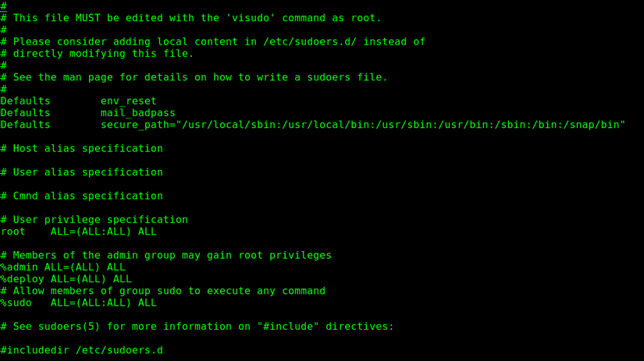This screenshot has width=644, height=361.
Task: Click the 'Allow members of group sudo' comment
Action: tap(162, 291)
